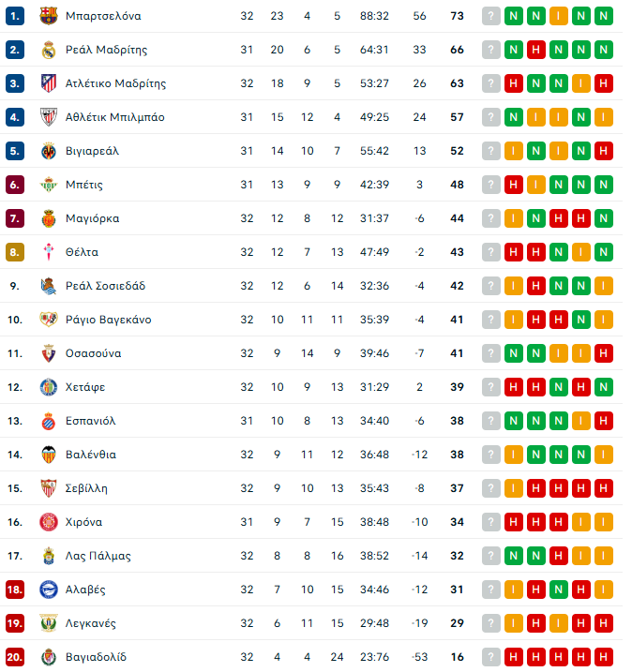This screenshot has width=632, height=672.
Task: Click the Getafe club crest
Action: [x=49, y=387]
